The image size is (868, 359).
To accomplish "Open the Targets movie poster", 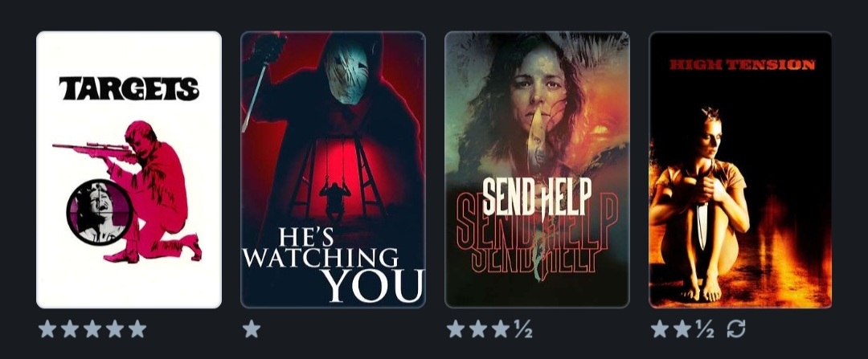I will (129, 169).
